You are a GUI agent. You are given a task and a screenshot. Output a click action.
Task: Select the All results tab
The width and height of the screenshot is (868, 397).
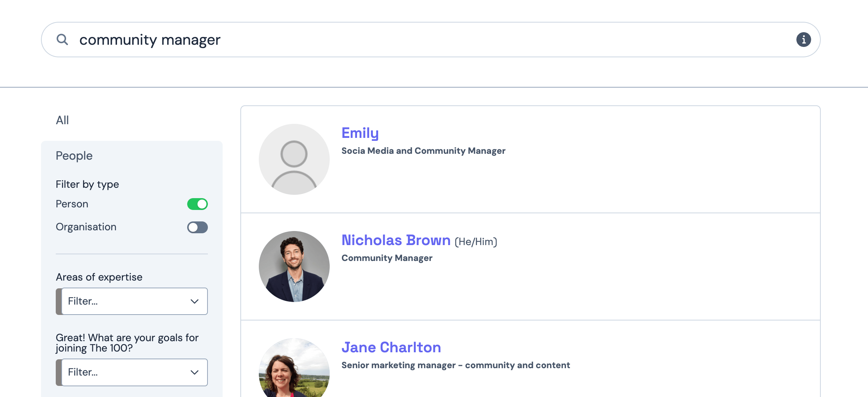click(x=62, y=120)
